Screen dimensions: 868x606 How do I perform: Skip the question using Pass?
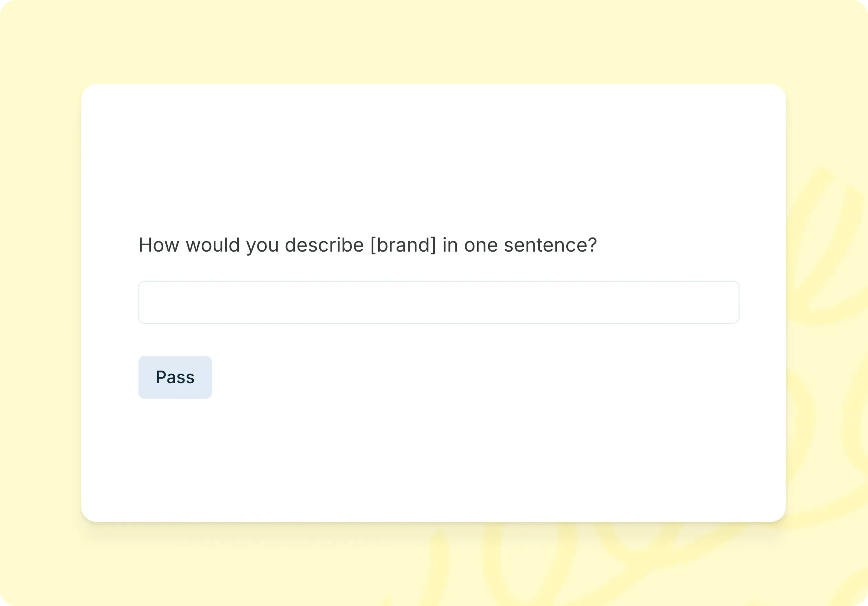(x=175, y=377)
